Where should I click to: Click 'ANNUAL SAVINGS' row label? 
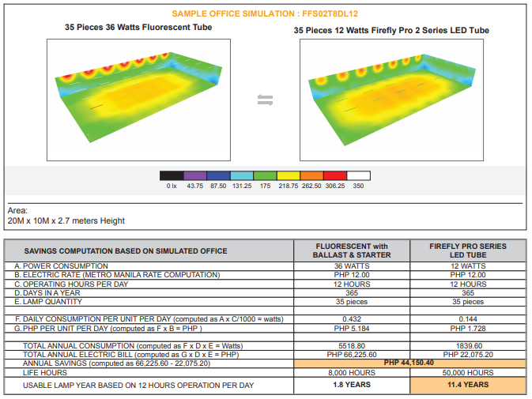(x=116, y=363)
